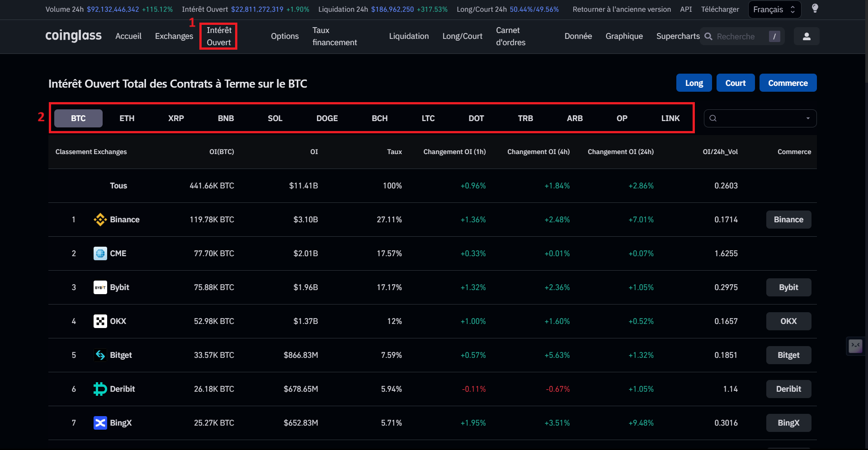Select the DOGE coin tab
Screen dimensions: 868x450
point(327,118)
